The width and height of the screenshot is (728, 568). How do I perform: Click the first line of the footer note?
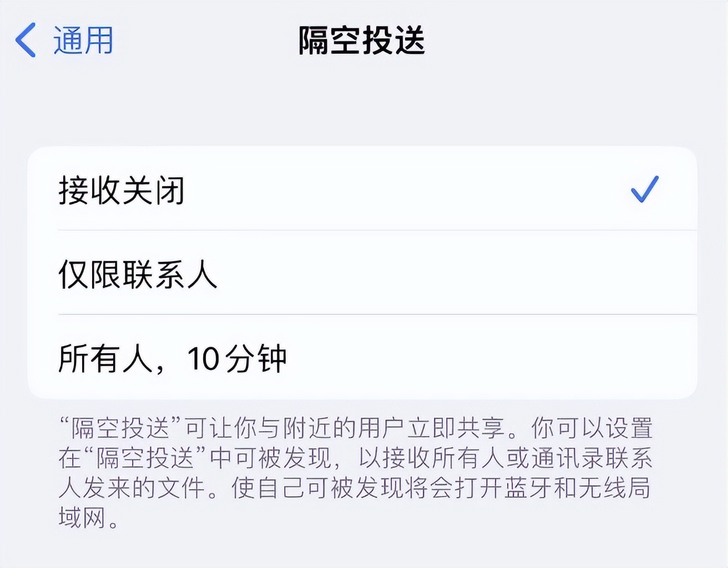tap(355, 428)
